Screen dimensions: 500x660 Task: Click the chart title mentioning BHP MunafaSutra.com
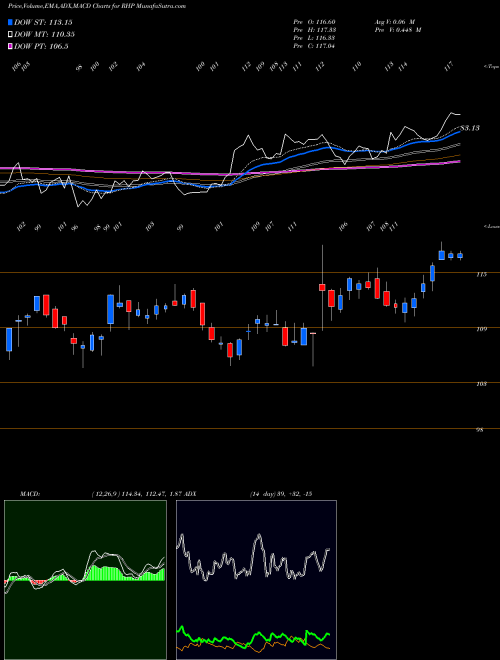pos(97,6)
